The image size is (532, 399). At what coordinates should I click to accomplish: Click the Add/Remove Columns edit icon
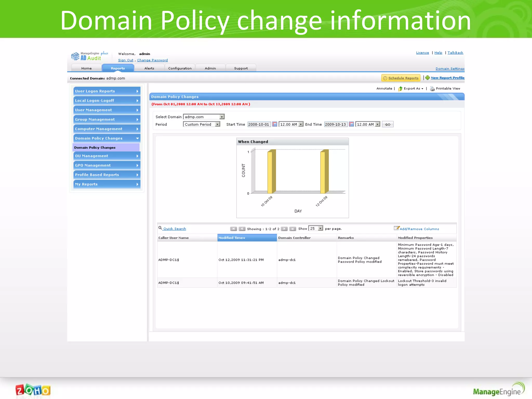point(396,228)
